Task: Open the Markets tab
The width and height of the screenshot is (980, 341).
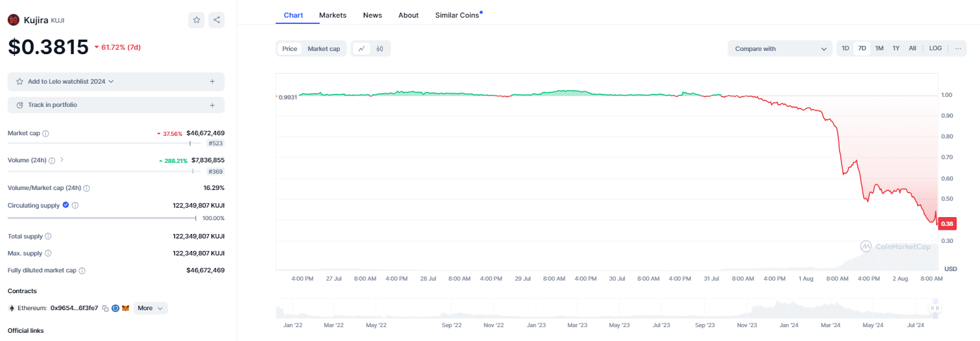Action: point(332,15)
